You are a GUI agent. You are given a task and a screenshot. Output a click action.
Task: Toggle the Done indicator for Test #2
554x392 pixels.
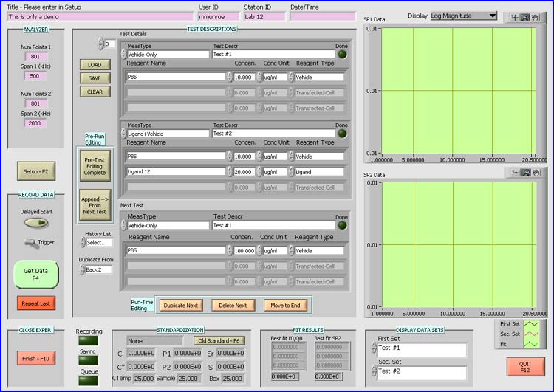[x=342, y=134]
